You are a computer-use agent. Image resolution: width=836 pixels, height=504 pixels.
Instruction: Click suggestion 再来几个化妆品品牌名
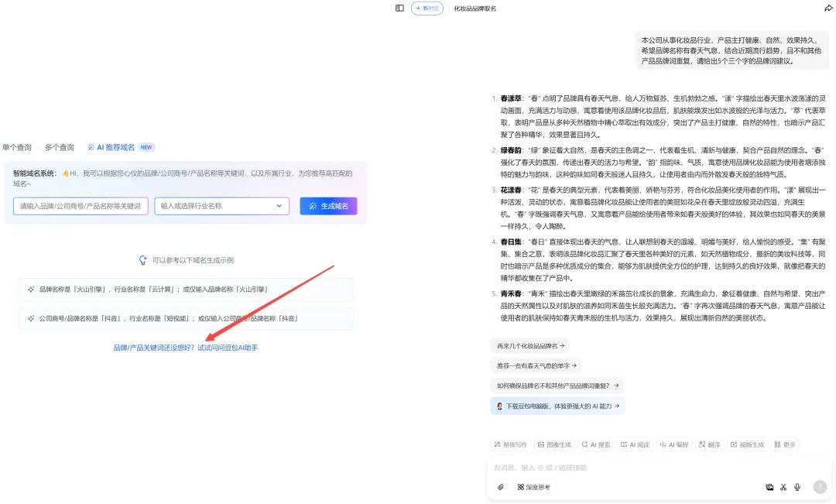coord(530,346)
